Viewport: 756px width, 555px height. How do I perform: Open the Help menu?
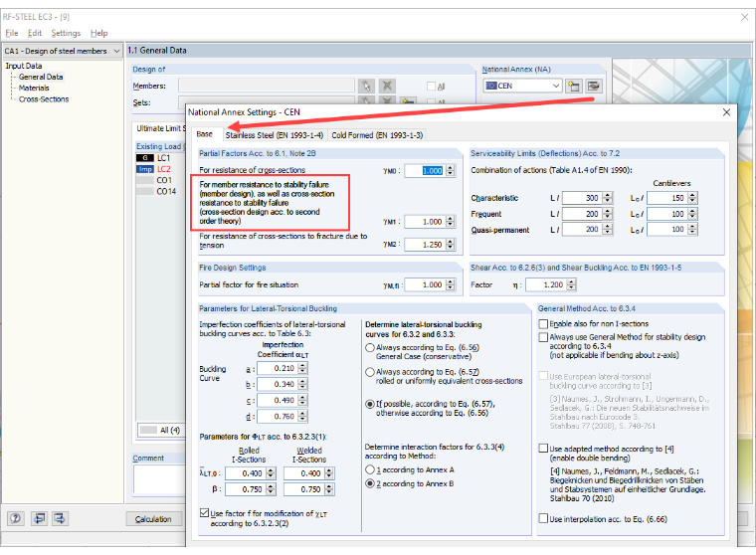point(98,33)
